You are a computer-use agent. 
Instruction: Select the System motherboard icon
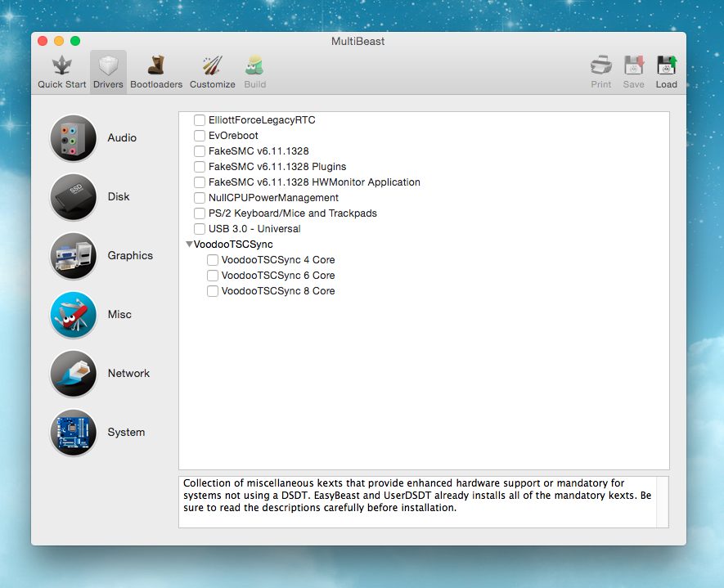click(73, 433)
